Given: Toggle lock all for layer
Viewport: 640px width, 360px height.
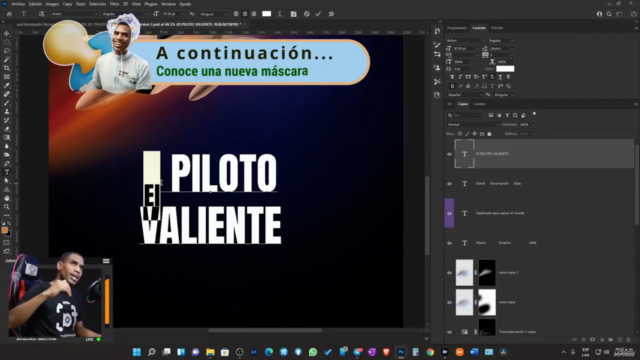Looking at the screenshot, I should (489, 134).
